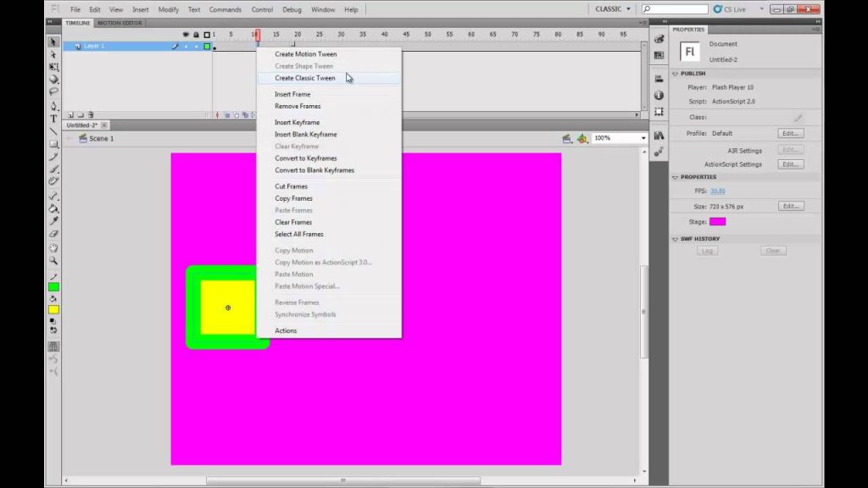
Task: Select the Free Transform tool
Action: (x=53, y=66)
